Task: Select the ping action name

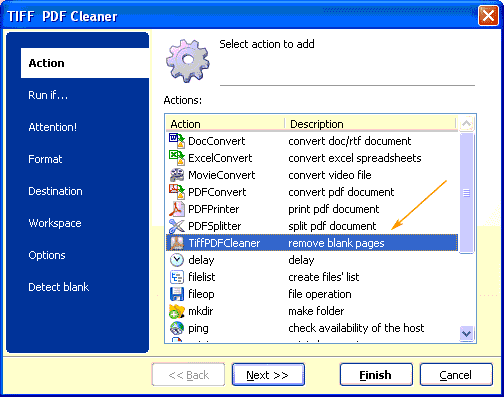Action: 198,328
